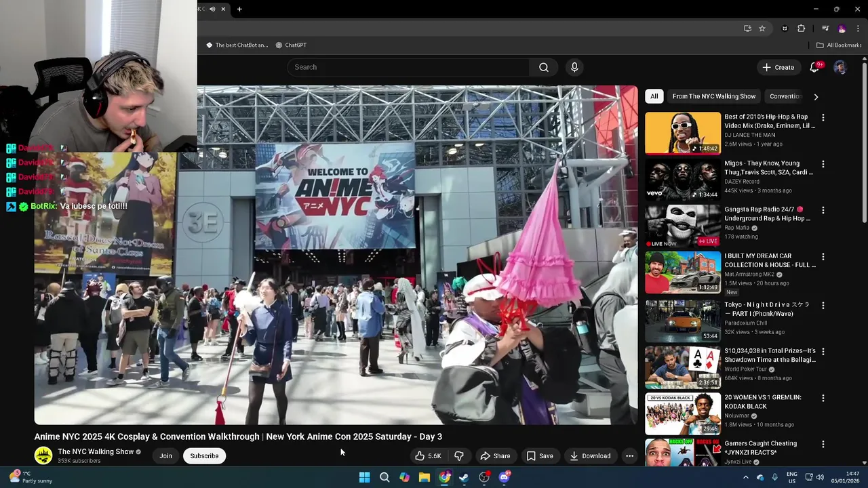The image size is (868, 488).
Task: Open options for Migos They Know video
Action: (823, 164)
